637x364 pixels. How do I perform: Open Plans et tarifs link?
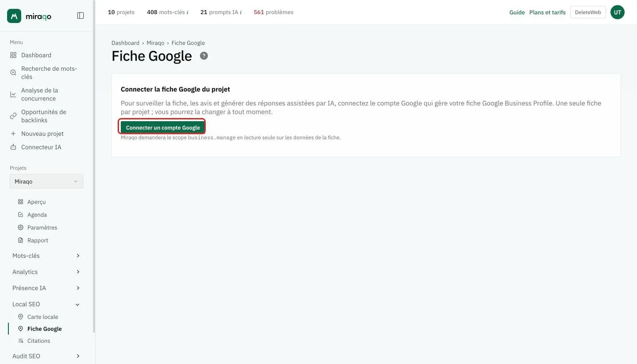click(x=547, y=12)
